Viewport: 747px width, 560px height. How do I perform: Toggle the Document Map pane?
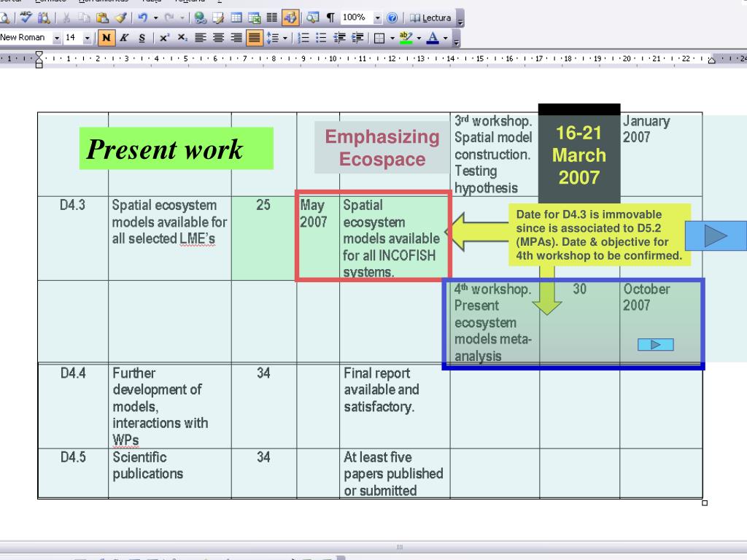point(312,18)
